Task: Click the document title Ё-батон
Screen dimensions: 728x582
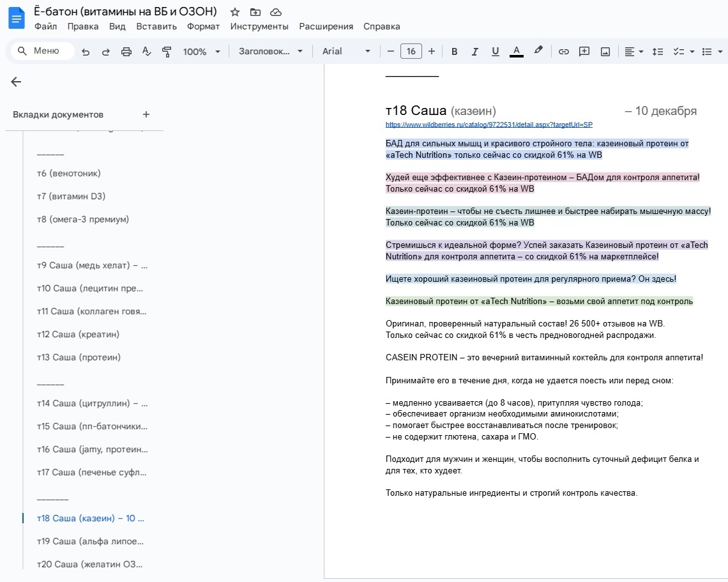Action: (x=125, y=11)
